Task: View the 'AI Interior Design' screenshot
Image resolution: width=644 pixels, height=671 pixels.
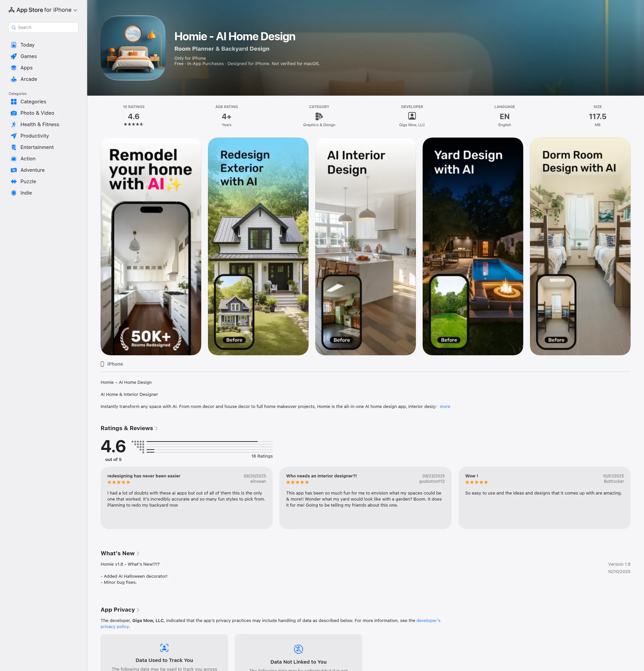Action: click(366, 247)
